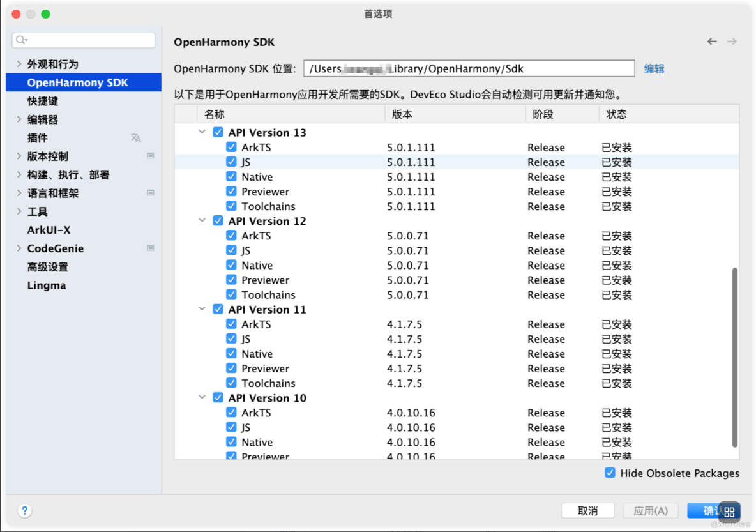Click the help question mark icon
Screen dimensions: 756x532
point(24,510)
